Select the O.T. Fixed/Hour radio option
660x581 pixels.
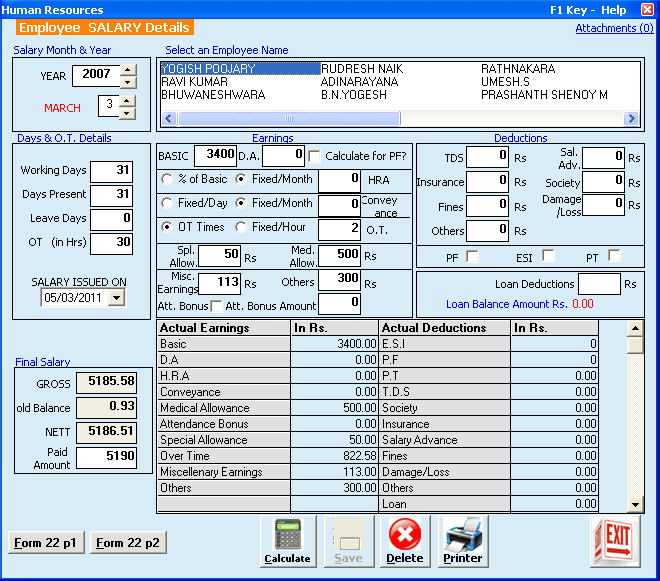coord(241,227)
